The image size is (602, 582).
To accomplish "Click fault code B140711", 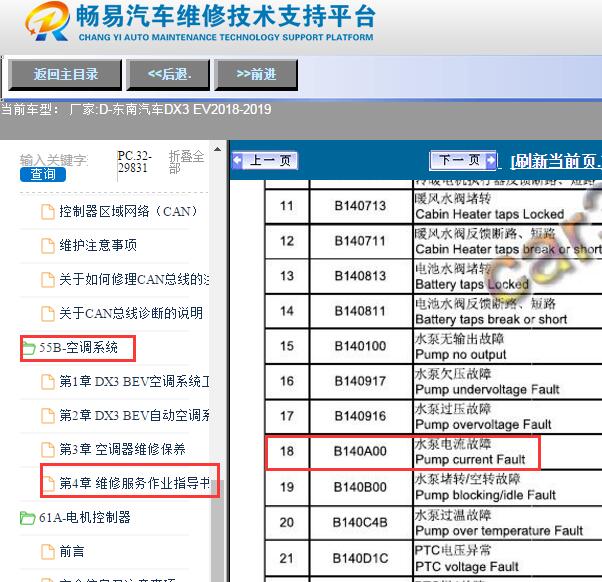I will (x=360, y=241).
